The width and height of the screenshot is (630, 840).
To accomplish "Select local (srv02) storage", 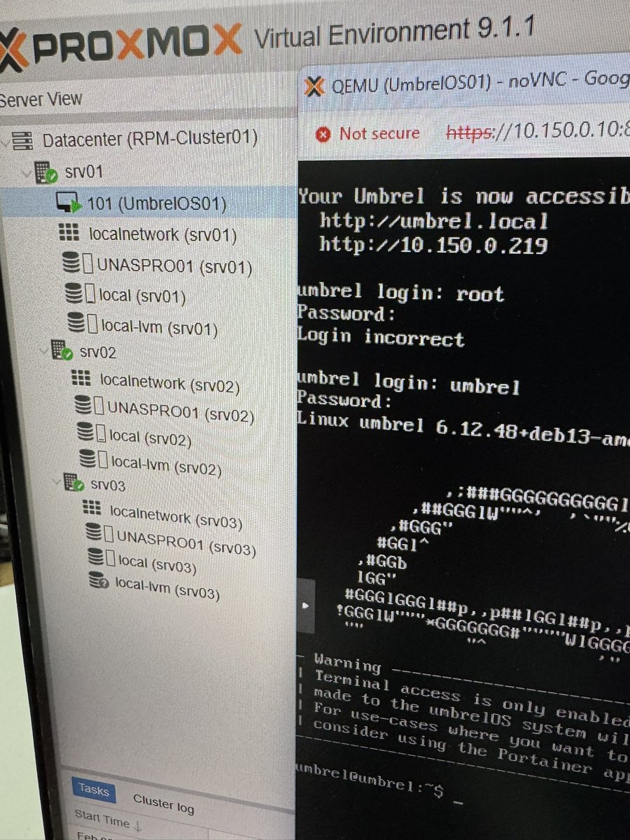I will [151, 438].
